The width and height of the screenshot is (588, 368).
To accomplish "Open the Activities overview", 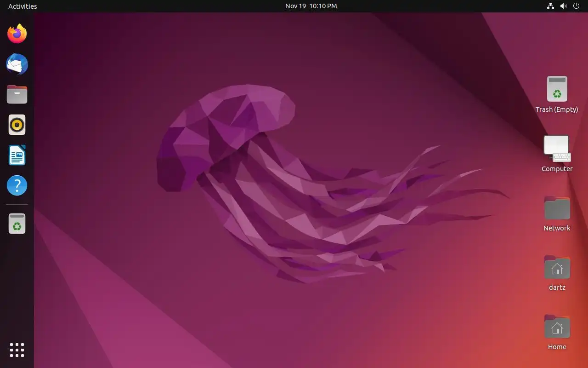I will tap(23, 6).
